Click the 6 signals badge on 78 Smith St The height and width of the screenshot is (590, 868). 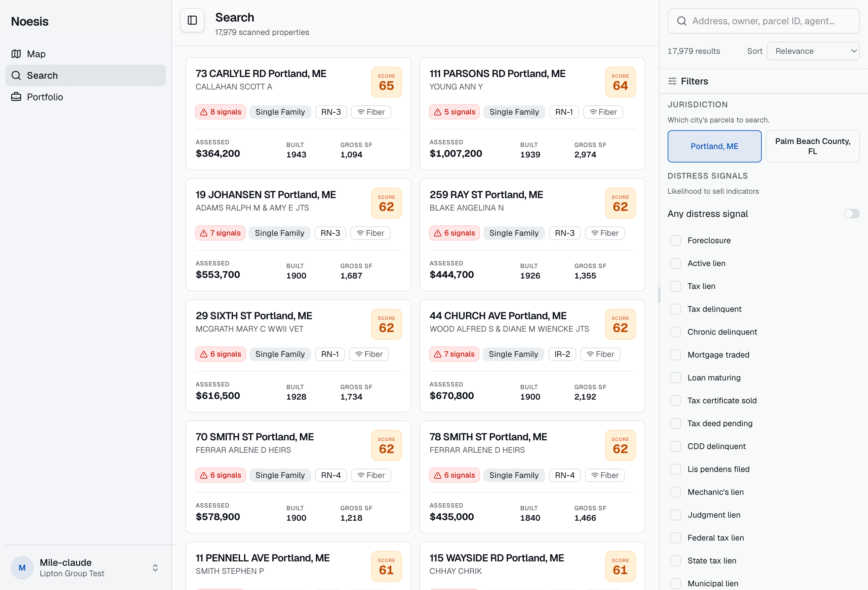click(454, 475)
